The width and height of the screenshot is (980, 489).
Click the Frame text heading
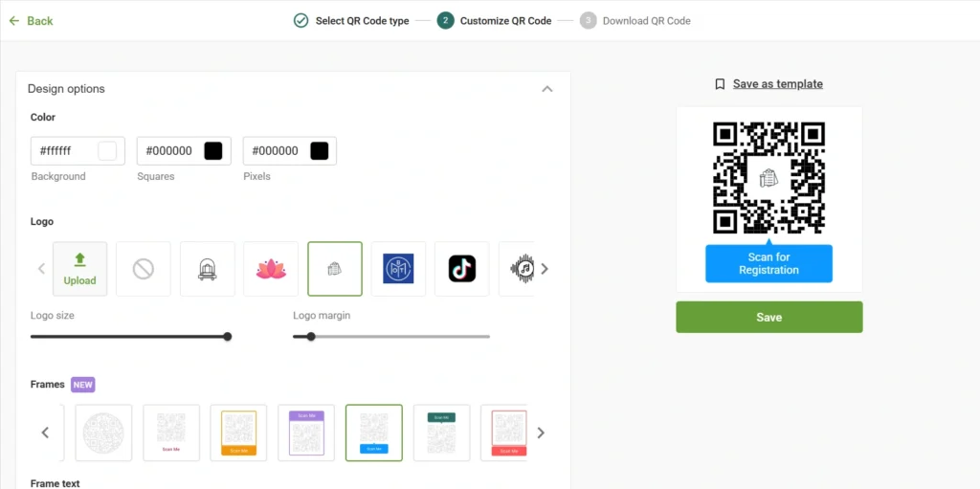coord(55,483)
